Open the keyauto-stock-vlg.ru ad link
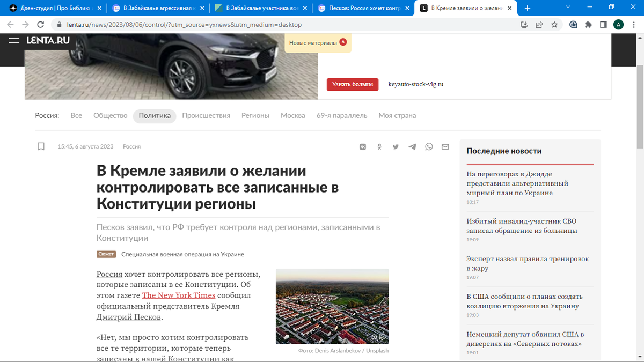Screen dimensions: 644x362 [416, 84]
